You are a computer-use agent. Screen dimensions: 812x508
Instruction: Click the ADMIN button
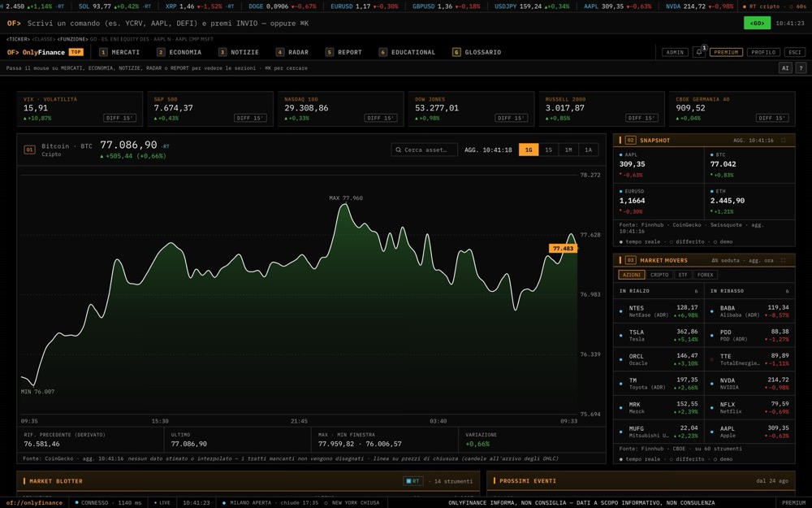click(675, 52)
